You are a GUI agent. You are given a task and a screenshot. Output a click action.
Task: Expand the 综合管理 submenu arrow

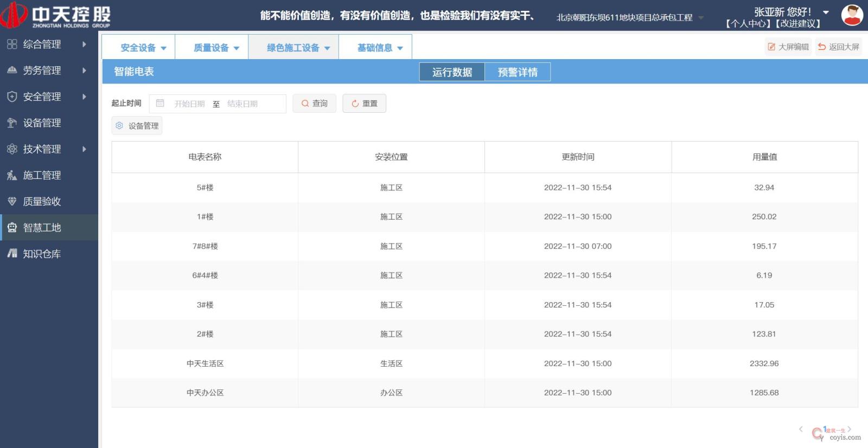click(84, 44)
